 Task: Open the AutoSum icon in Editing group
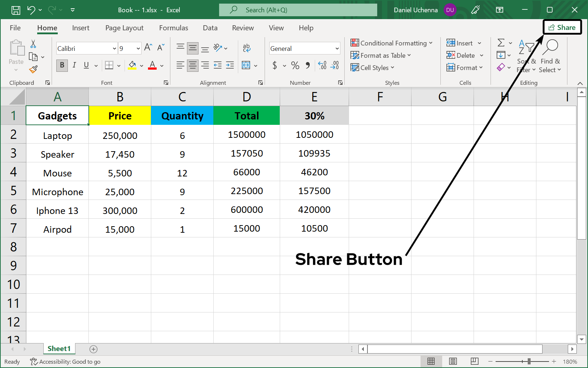501,43
